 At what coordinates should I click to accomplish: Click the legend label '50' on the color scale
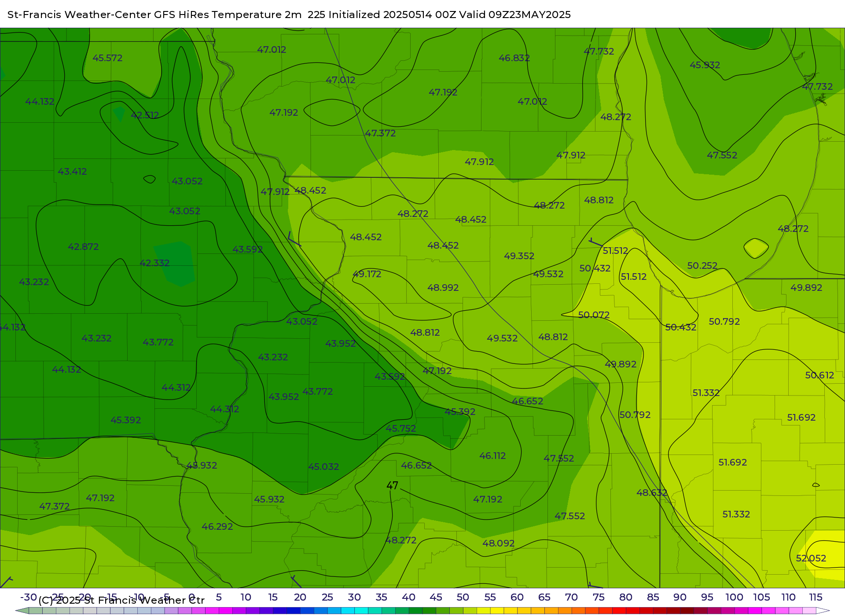point(463,597)
